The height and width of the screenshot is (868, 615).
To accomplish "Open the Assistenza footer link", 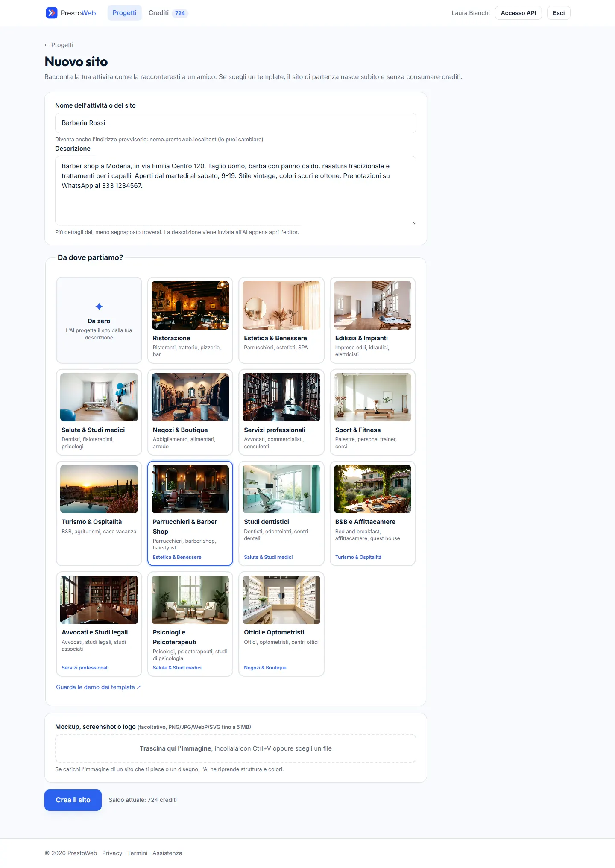I will (x=167, y=853).
